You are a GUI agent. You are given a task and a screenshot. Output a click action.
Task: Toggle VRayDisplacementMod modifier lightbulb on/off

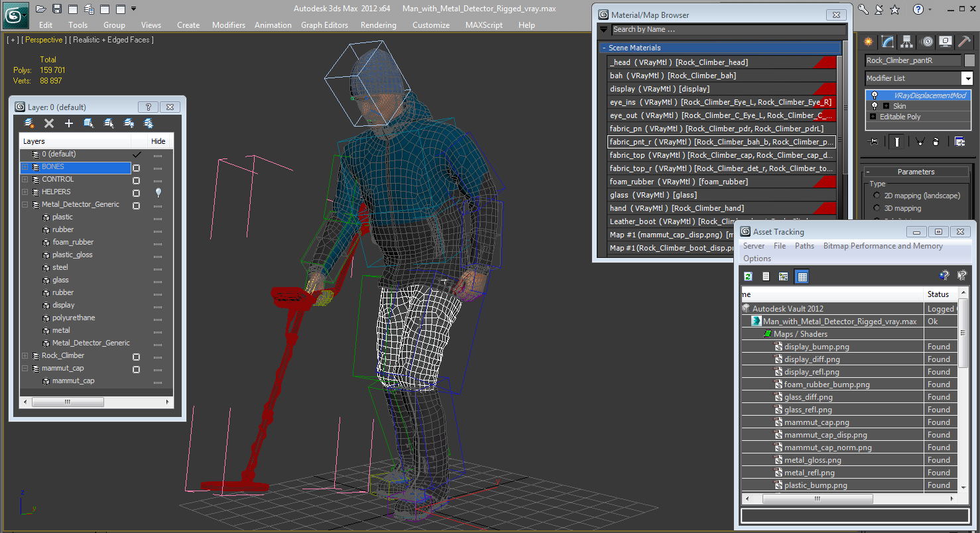[x=875, y=95]
